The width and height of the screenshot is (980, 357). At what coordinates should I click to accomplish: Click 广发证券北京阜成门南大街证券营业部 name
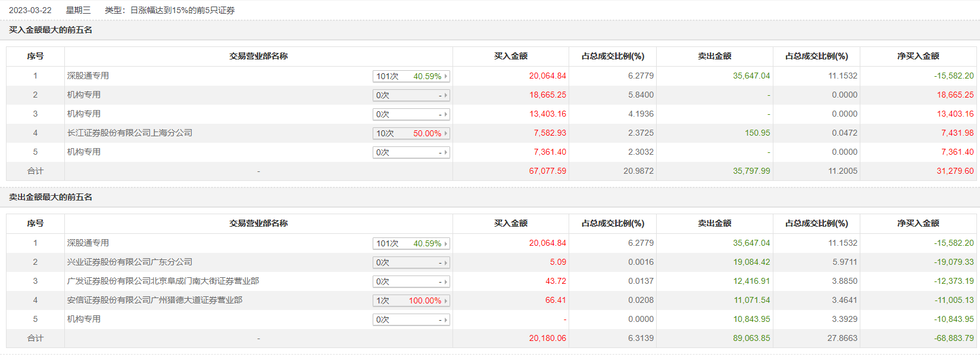click(x=163, y=281)
